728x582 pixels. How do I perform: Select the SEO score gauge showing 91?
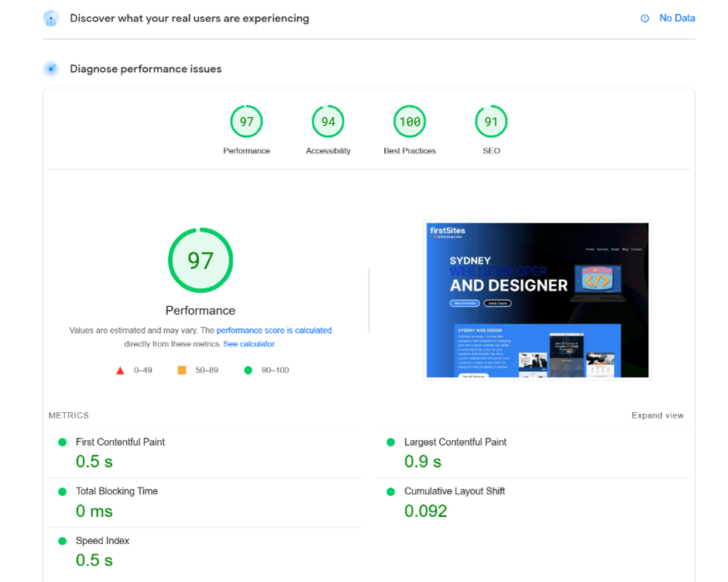(x=491, y=121)
